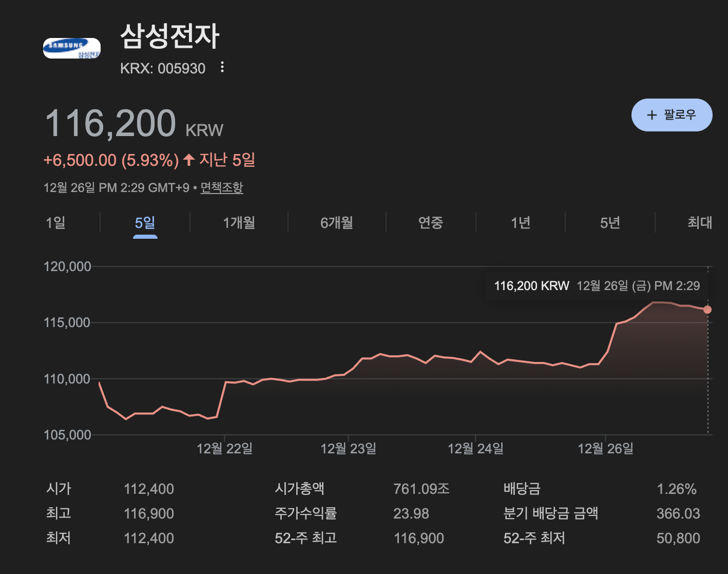This screenshot has width=728, height=574.
Task: Click the 시가총액 market cap label
Action: [x=300, y=488]
